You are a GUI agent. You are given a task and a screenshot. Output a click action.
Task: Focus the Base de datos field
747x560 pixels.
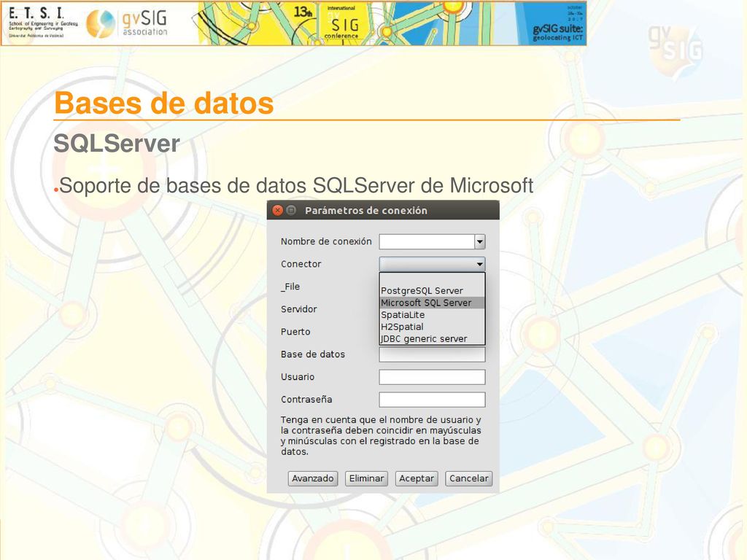pos(432,354)
